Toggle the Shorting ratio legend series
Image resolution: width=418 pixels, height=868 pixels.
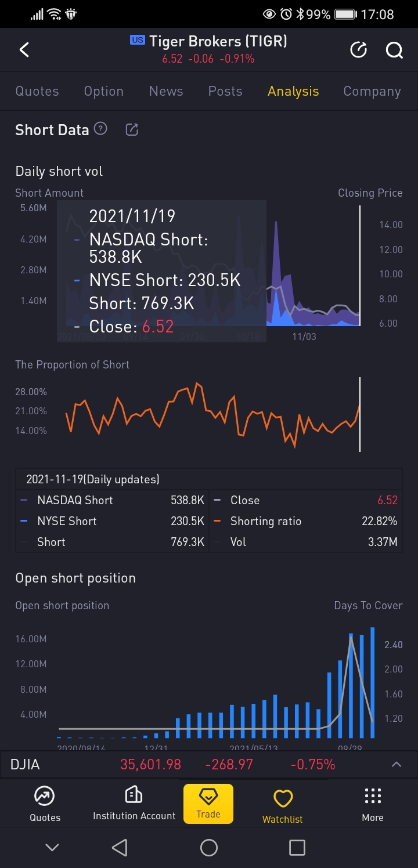click(x=265, y=521)
